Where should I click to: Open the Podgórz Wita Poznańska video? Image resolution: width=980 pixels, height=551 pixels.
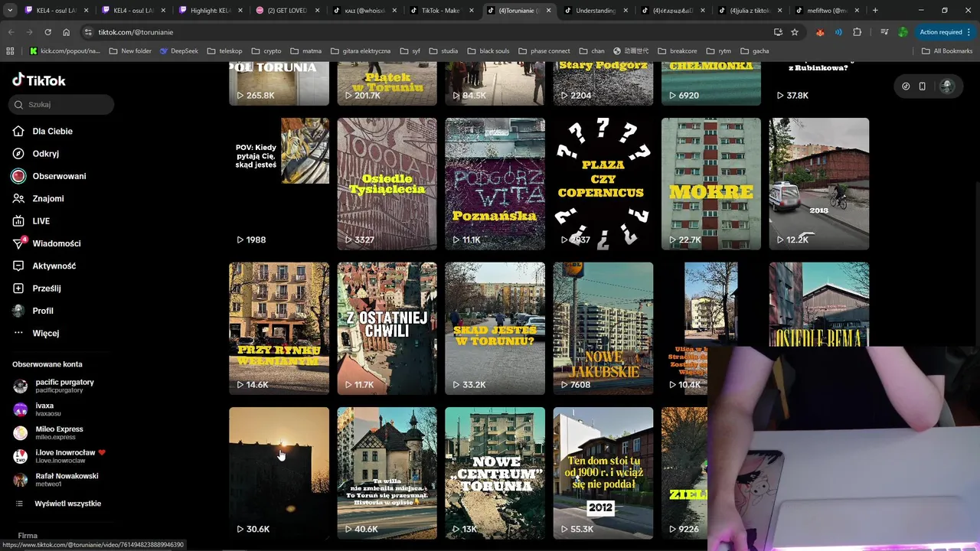tap(495, 184)
